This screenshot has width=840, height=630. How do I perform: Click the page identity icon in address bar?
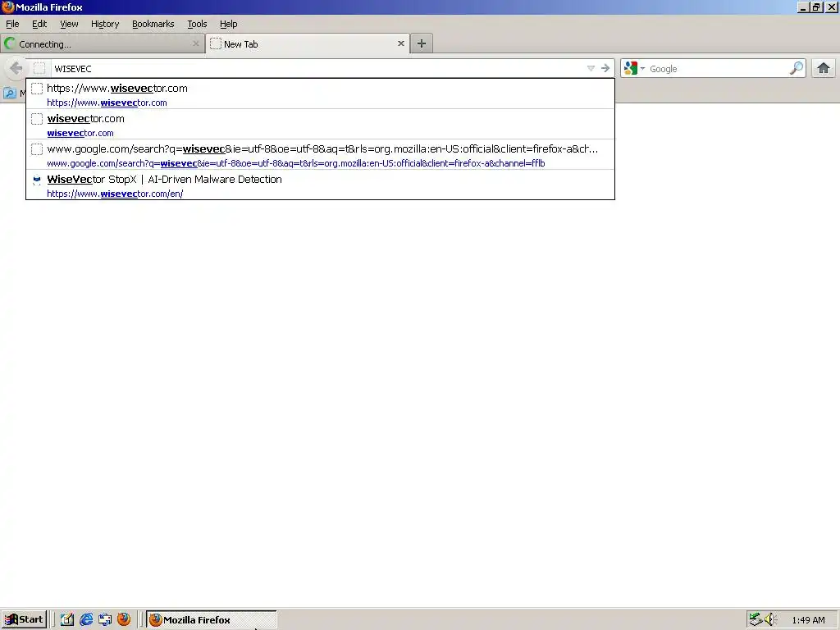click(x=39, y=69)
